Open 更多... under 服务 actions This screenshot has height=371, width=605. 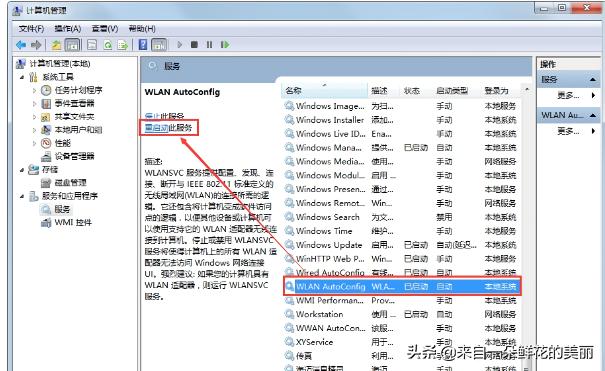[568, 95]
